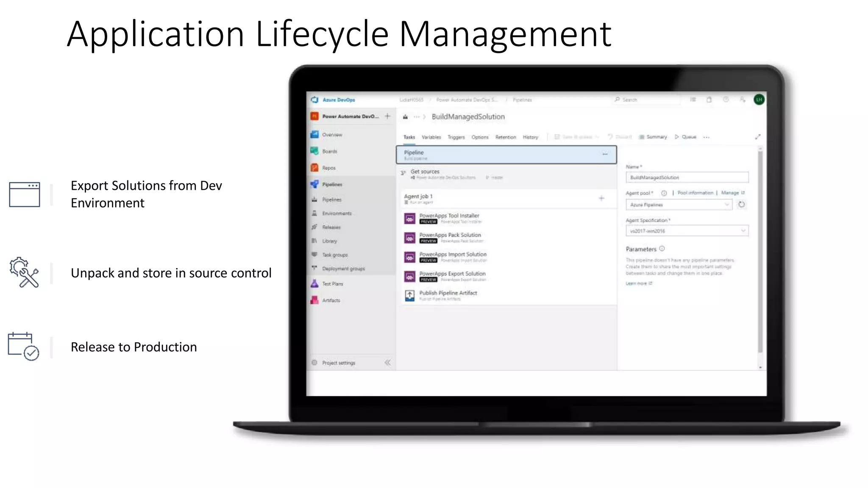Click the plus next to Power Automate DevO...

[387, 116]
